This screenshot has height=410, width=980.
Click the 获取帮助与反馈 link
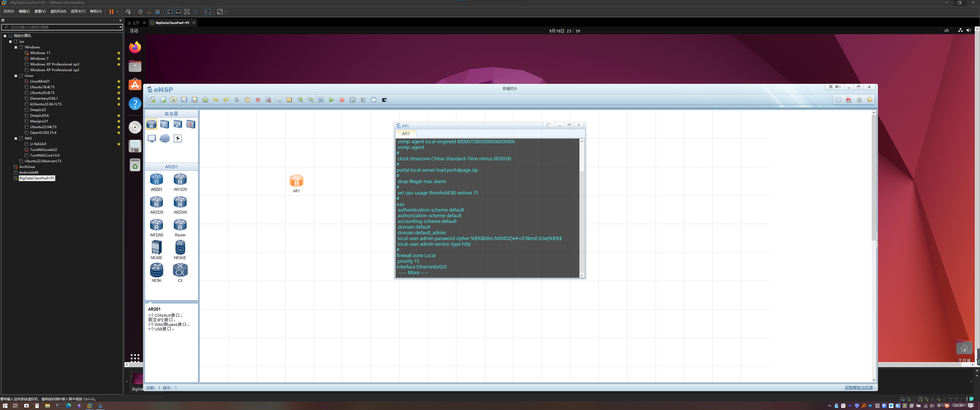[859, 388]
